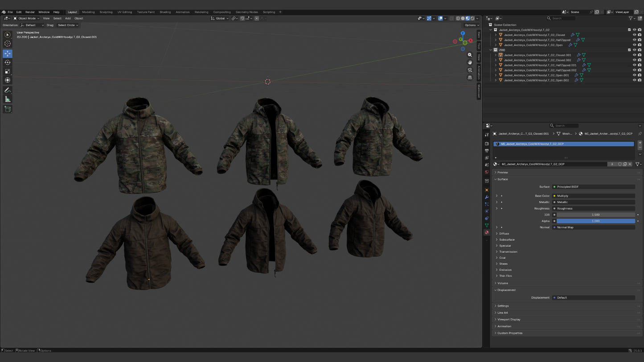Hide Jacket_Arcteryx_ColdWXHoodyLT_G2_Closed.001 in viewport

[635, 55]
